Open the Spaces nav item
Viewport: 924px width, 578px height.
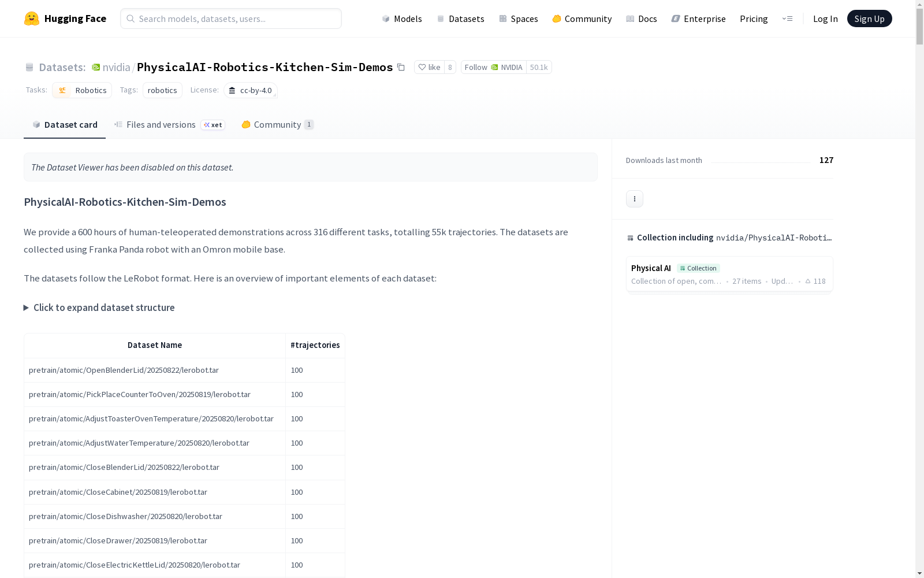(518, 18)
